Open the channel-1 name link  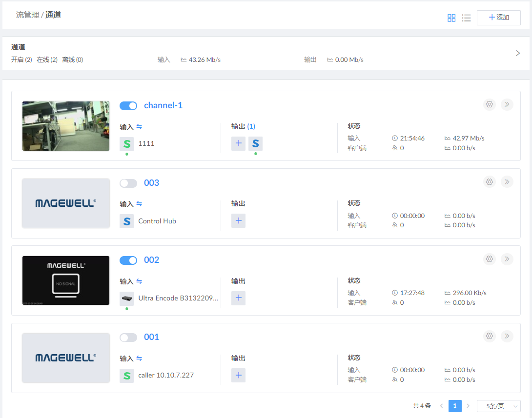click(163, 105)
